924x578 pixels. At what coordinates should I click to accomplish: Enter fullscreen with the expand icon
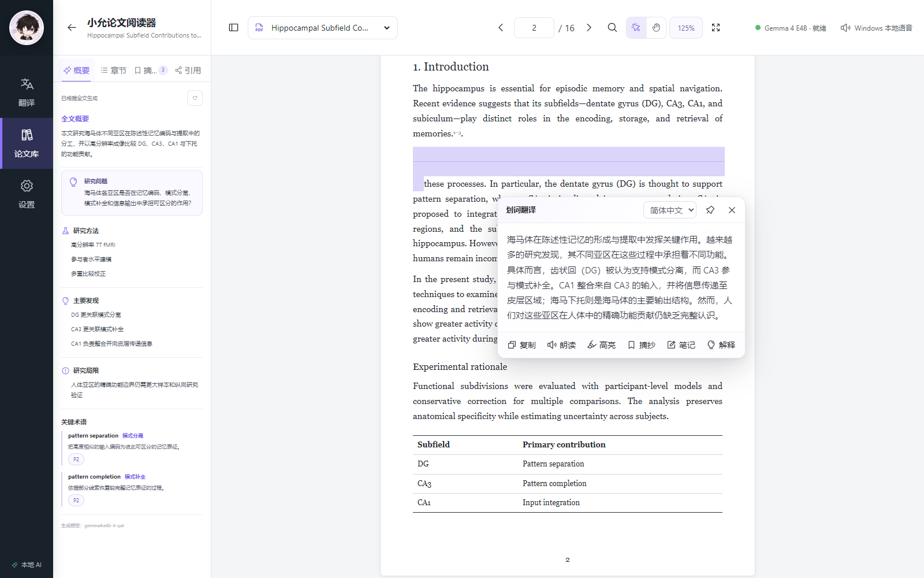click(x=716, y=28)
